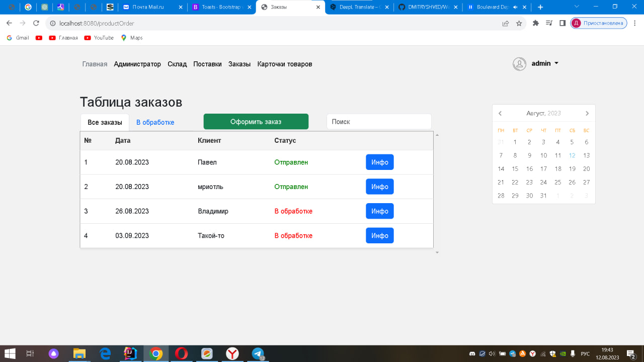644x362 pixels.
Task: Open Инфо for Владимир's order
Action: coord(379,211)
